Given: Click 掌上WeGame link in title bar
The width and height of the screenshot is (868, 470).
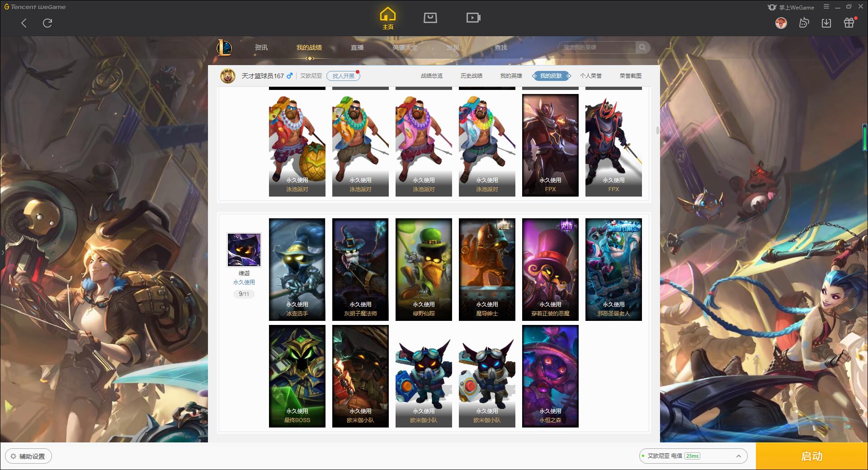Looking at the screenshot, I should click(x=791, y=7).
